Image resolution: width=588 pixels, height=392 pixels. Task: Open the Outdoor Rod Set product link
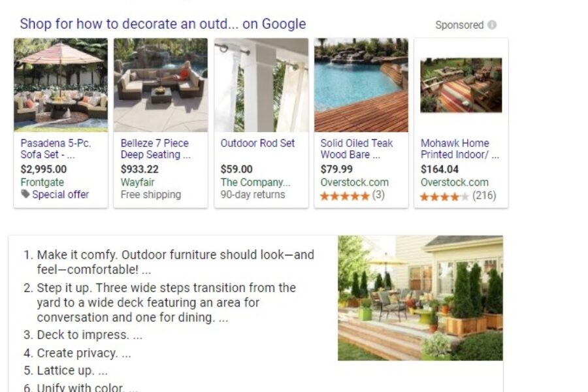point(257,143)
